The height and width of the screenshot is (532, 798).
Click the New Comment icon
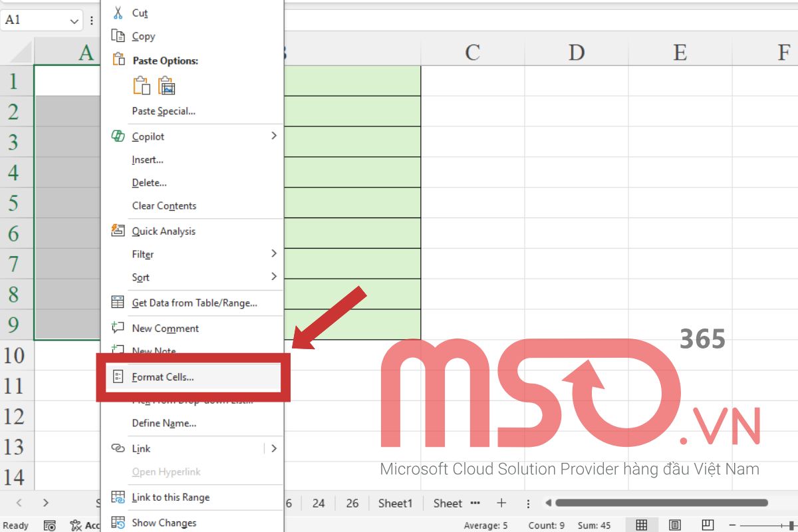118,328
